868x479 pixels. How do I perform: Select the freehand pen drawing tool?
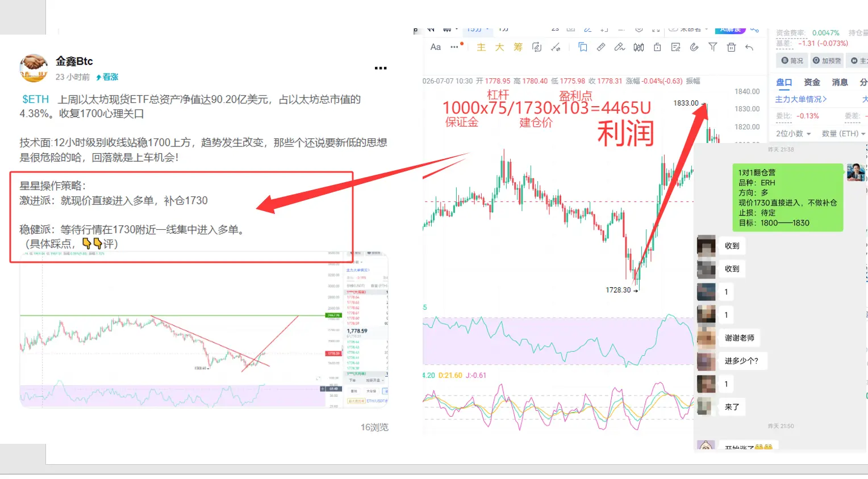(x=620, y=47)
